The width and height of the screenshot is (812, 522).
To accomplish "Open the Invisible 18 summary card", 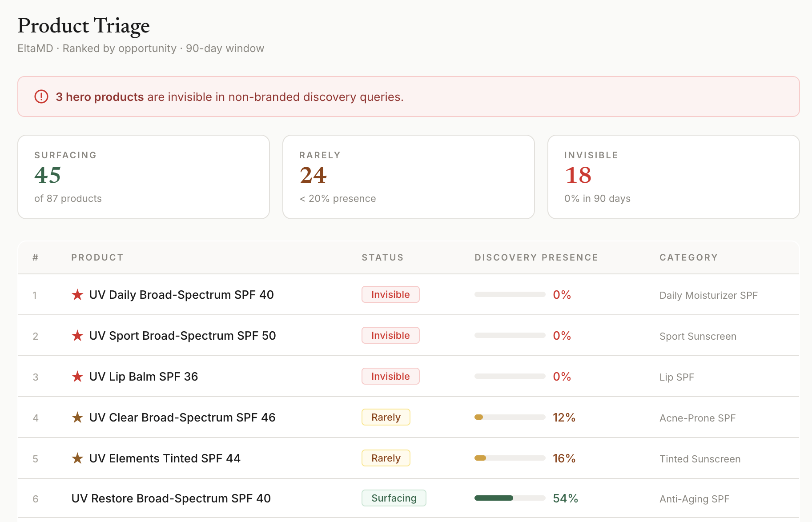I will point(674,177).
